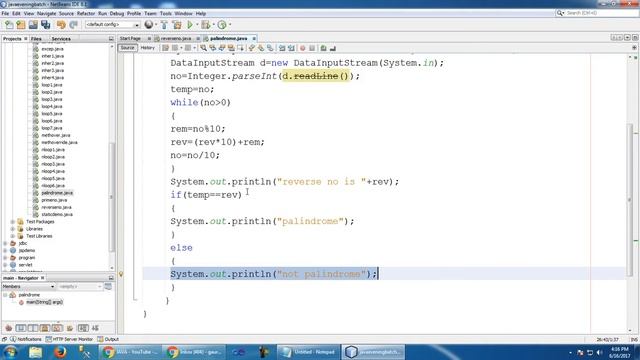Viewport: 640px width, 360px height.
Task: Click the Stop Macro Recording icon
Action: pyautogui.click(x=312, y=48)
